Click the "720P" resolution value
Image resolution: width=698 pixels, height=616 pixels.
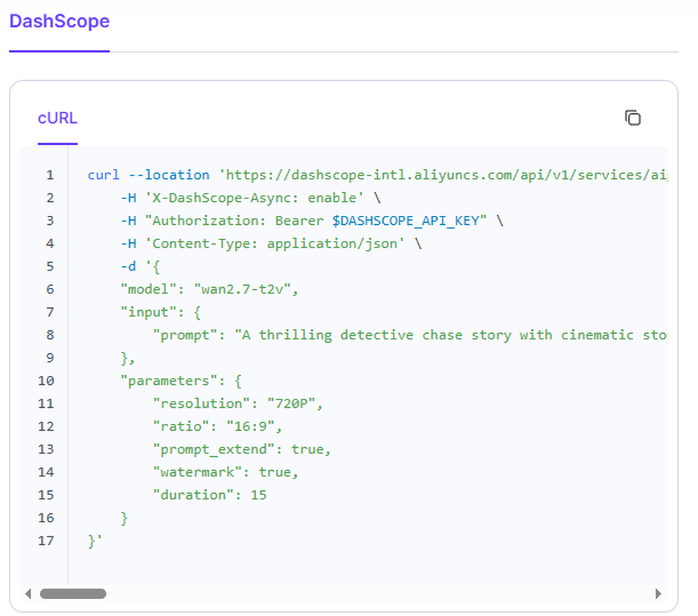pyautogui.click(x=291, y=404)
